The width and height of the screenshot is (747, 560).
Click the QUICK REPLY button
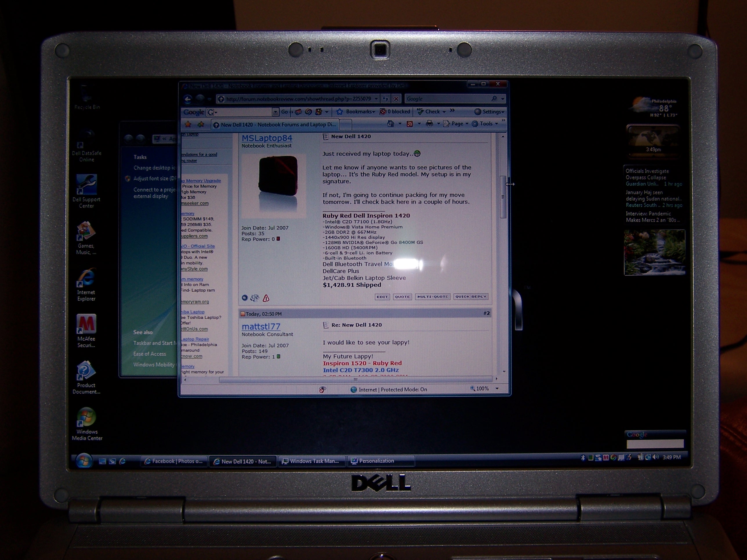pyautogui.click(x=471, y=296)
